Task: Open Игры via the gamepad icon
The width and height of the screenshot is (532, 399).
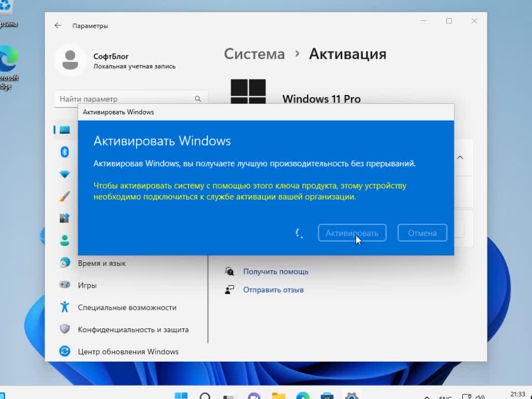Action: [x=64, y=285]
